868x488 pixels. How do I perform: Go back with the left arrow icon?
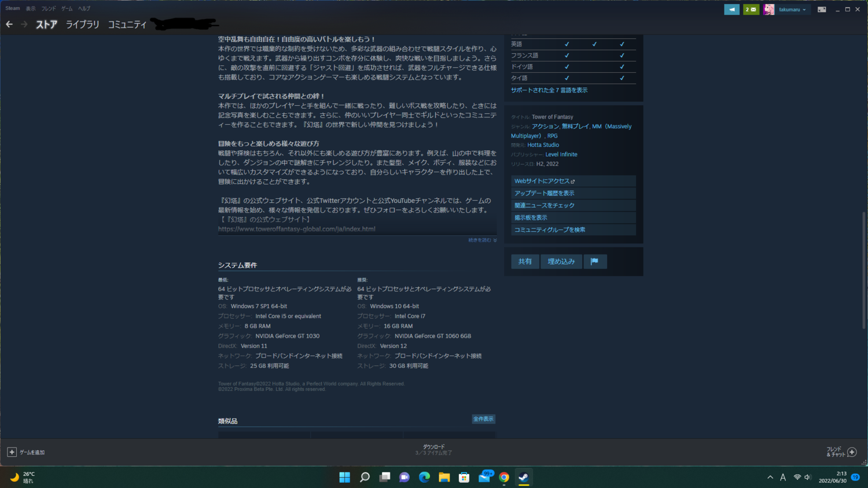click(9, 24)
